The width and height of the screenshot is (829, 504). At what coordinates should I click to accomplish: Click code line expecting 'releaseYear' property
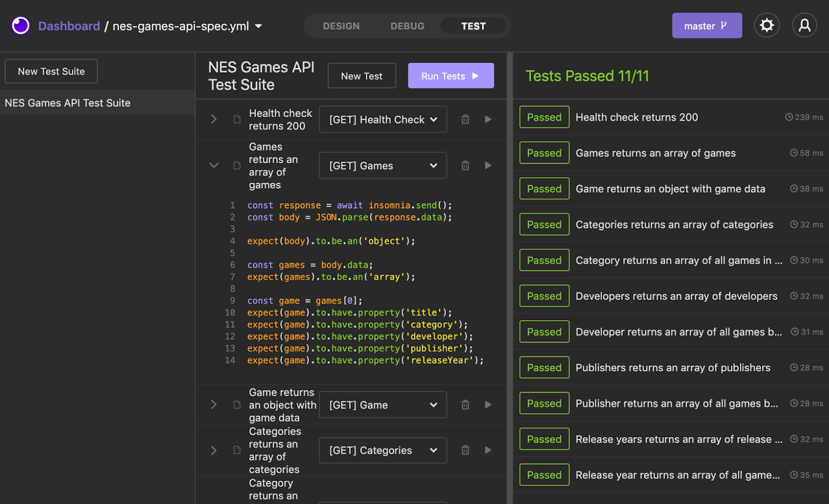(x=365, y=360)
